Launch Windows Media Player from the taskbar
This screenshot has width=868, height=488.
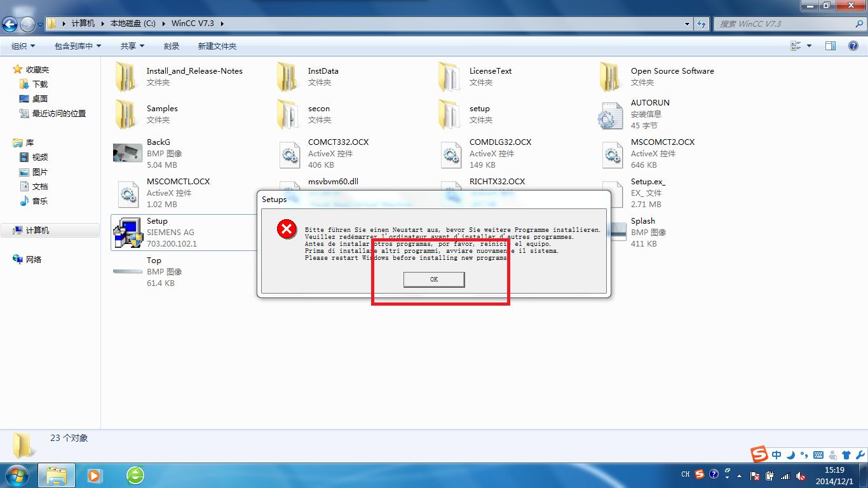[x=95, y=475]
